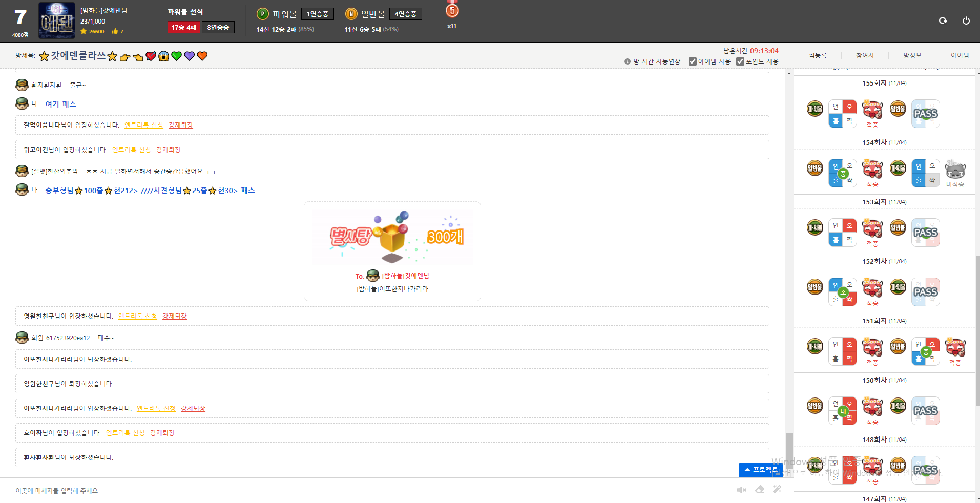Click 엔트리톡 신청 link for 뭐고이건

click(132, 150)
